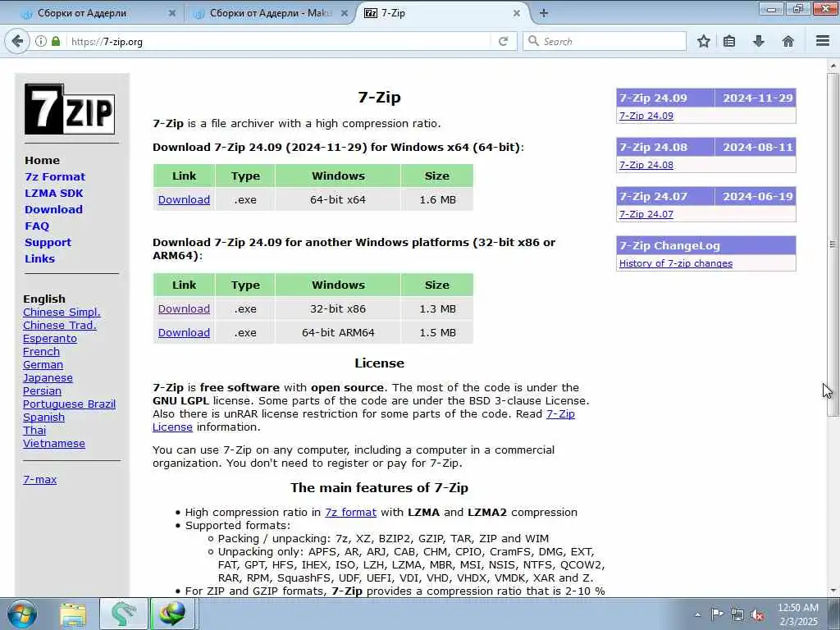840x630 pixels.
Task: Switch site language to French
Action: 41,351
